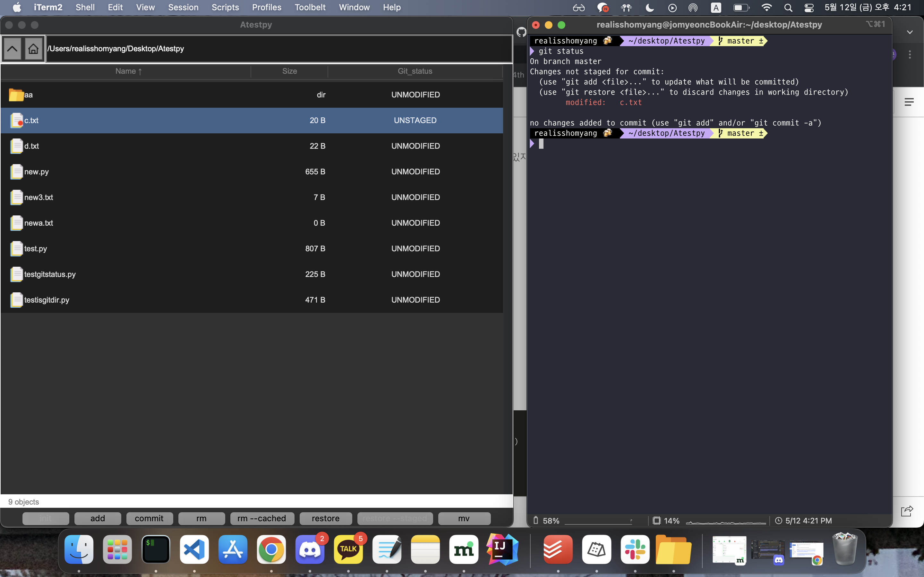
Task: Click the directory path input field
Action: pos(279,49)
